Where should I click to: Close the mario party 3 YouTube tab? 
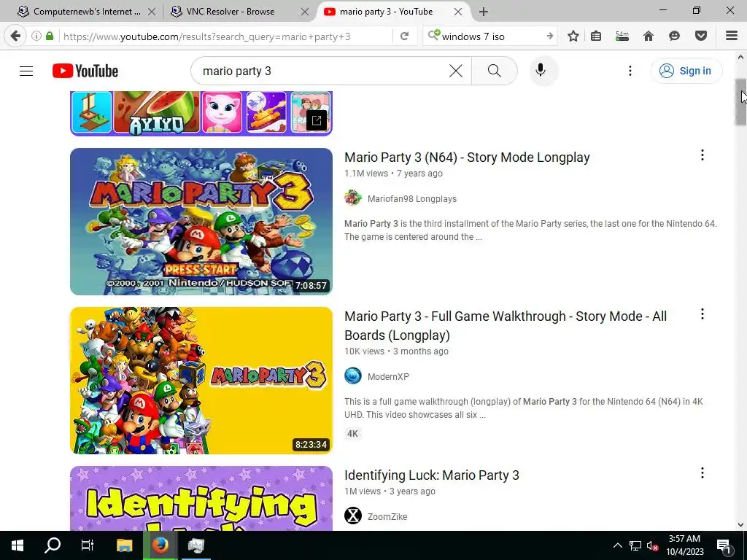pyautogui.click(x=458, y=12)
